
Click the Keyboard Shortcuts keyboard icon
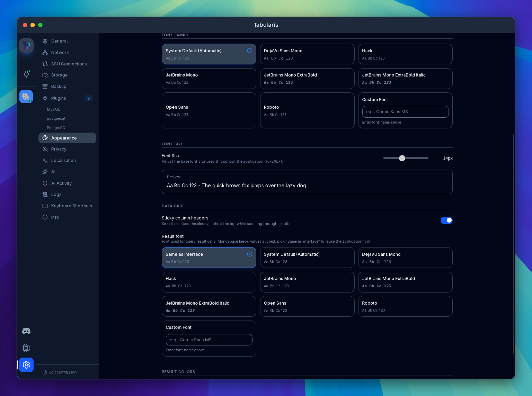(45, 206)
